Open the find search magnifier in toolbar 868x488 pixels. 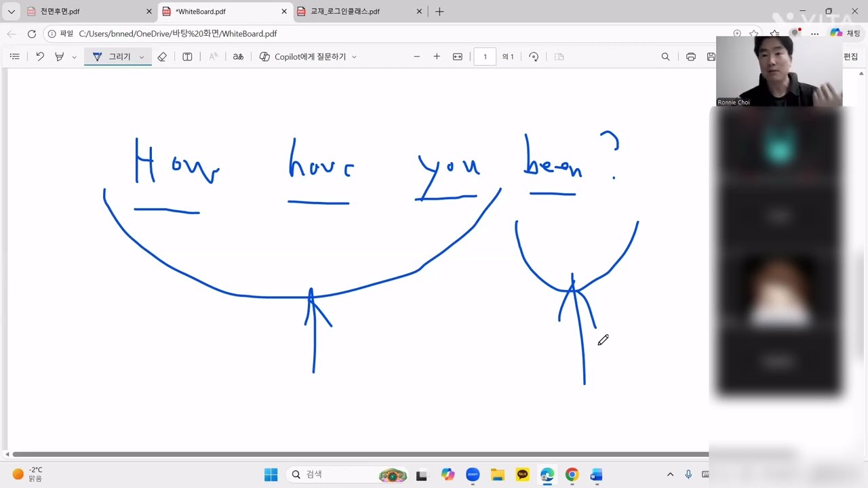tap(665, 57)
